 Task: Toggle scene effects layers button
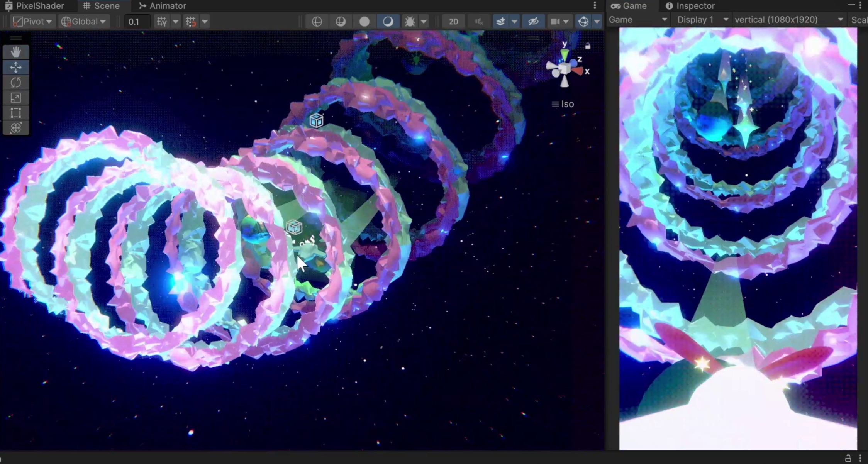click(500, 21)
